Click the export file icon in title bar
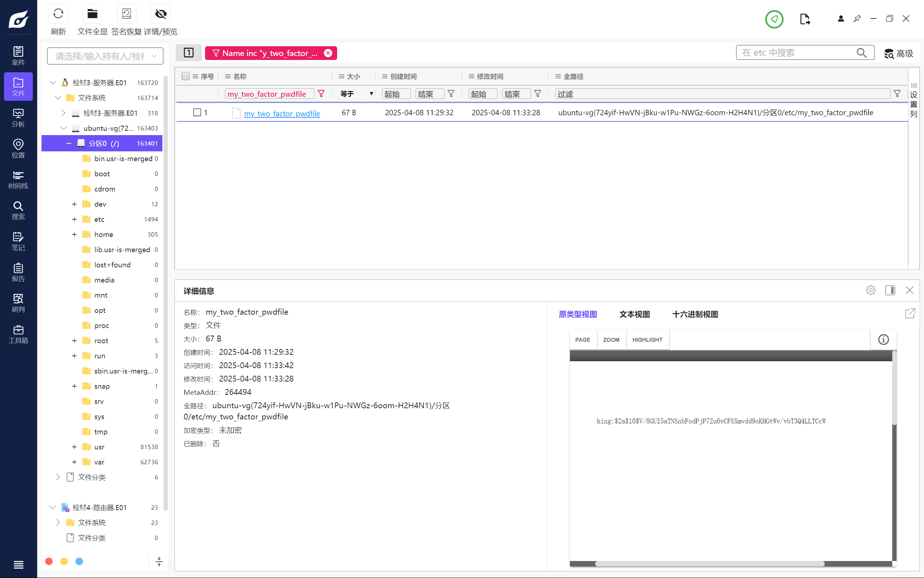Image resolution: width=924 pixels, height=578 pixels. tap(805, 19)
